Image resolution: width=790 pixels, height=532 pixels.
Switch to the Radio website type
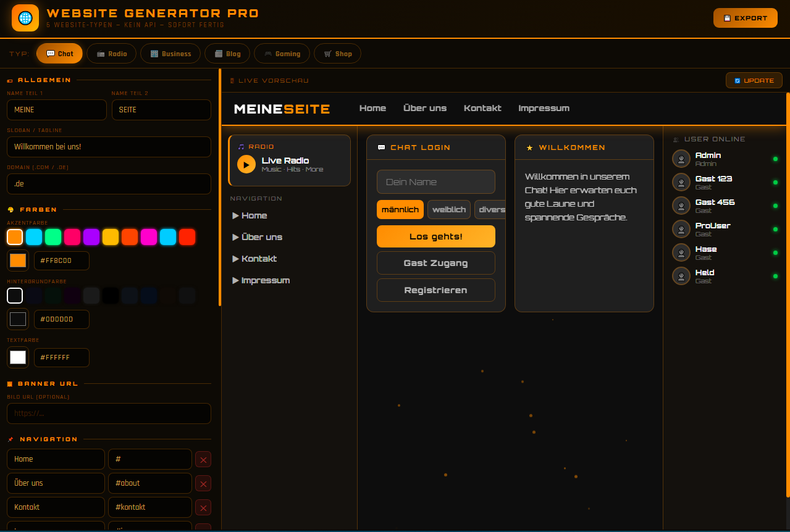pyautogui.click(x=111, y=54)
